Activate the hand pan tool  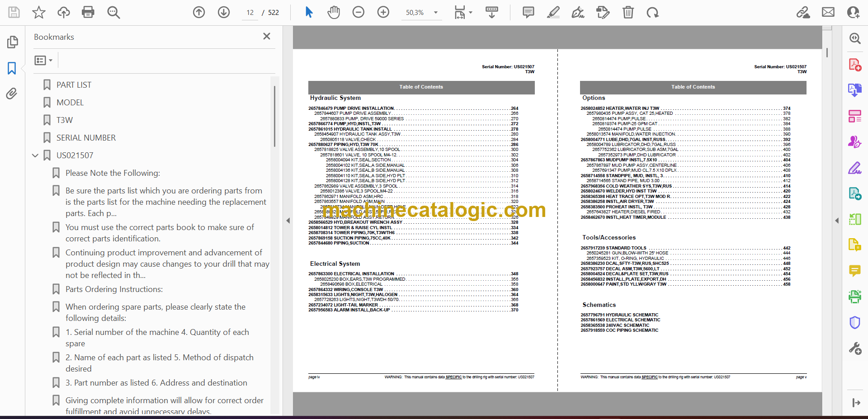334,12
